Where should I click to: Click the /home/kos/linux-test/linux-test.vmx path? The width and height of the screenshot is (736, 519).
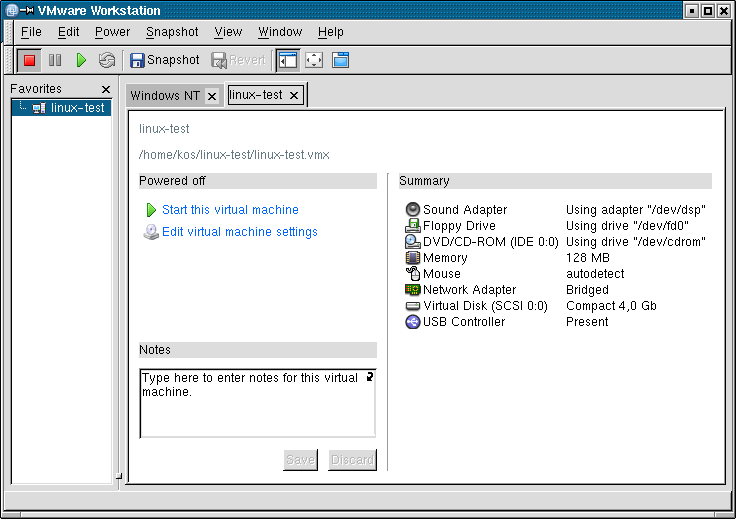tap(234, 155)
